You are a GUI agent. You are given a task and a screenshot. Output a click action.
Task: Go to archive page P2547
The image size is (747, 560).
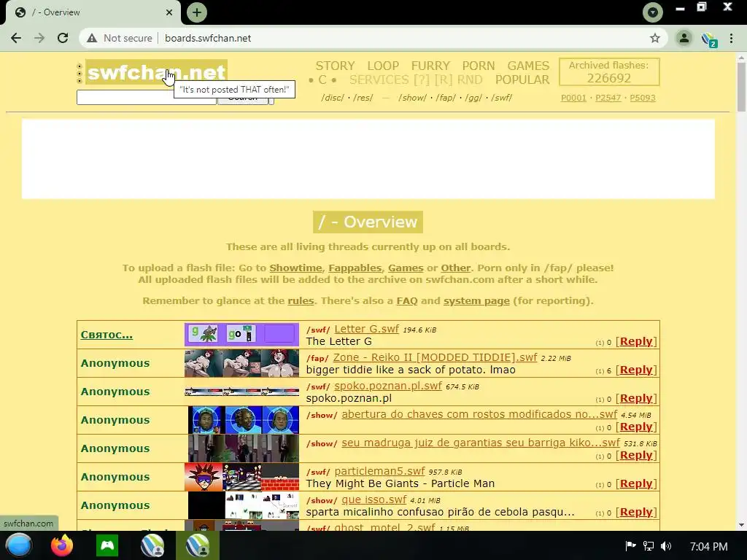[x=608, y=98]
